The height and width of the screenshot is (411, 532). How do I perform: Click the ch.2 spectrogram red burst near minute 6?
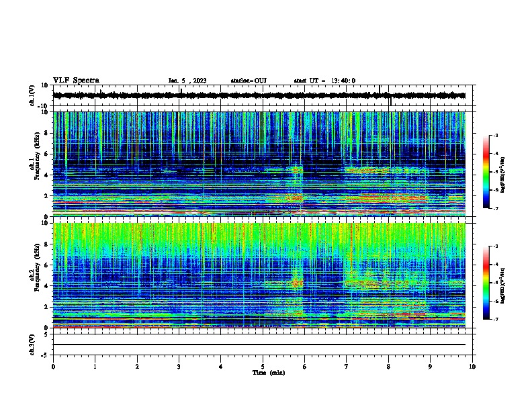[x=297, y=282]
